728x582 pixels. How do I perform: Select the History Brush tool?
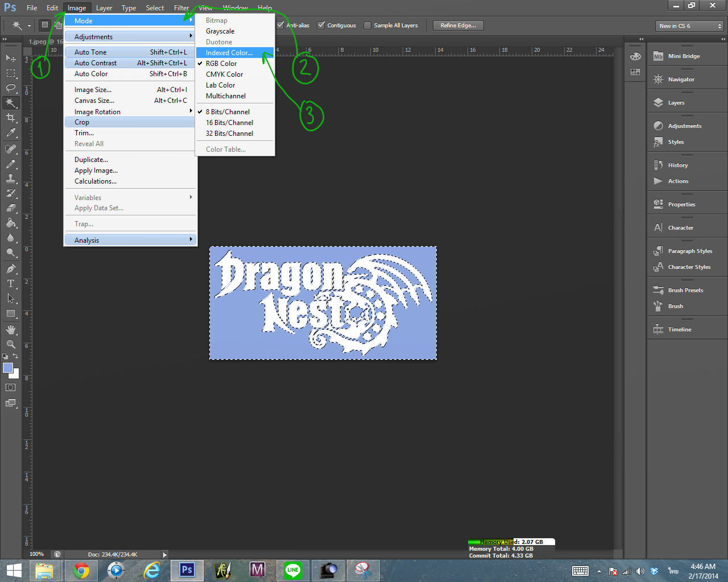tap(11, 193)
